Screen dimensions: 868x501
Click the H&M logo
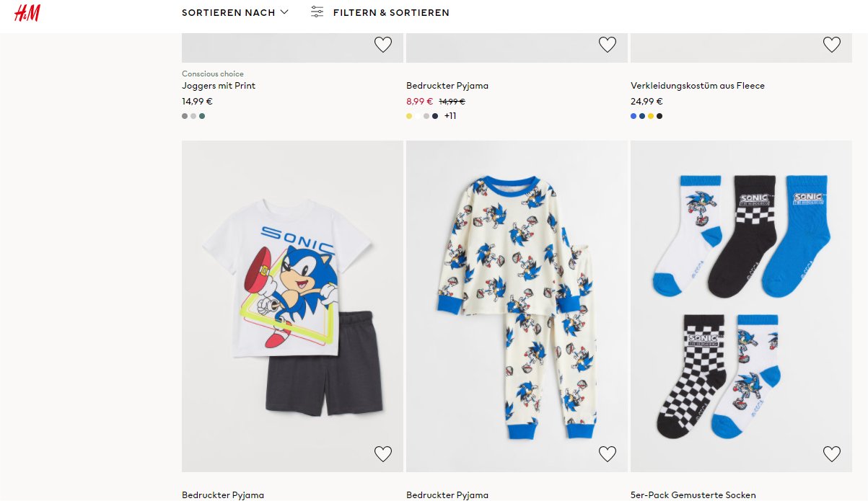[x=27, y=12]
